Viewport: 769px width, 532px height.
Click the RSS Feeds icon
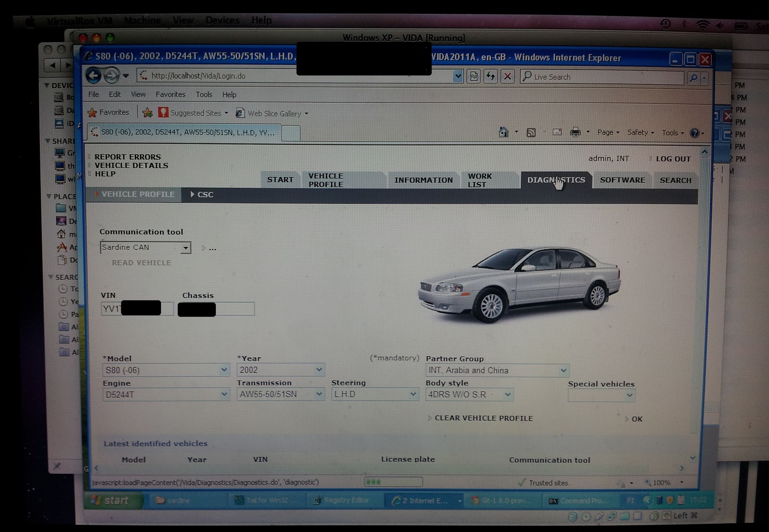click(x=531, y=133)
